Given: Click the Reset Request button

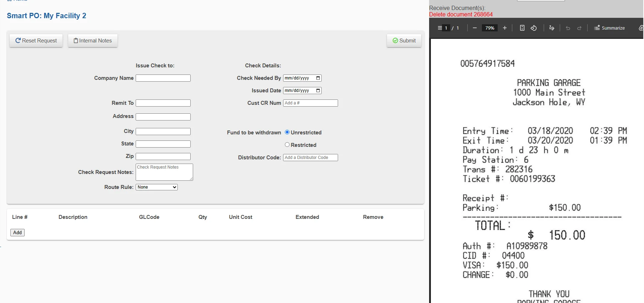Looking at the screenshot, I should coord(36,41).
